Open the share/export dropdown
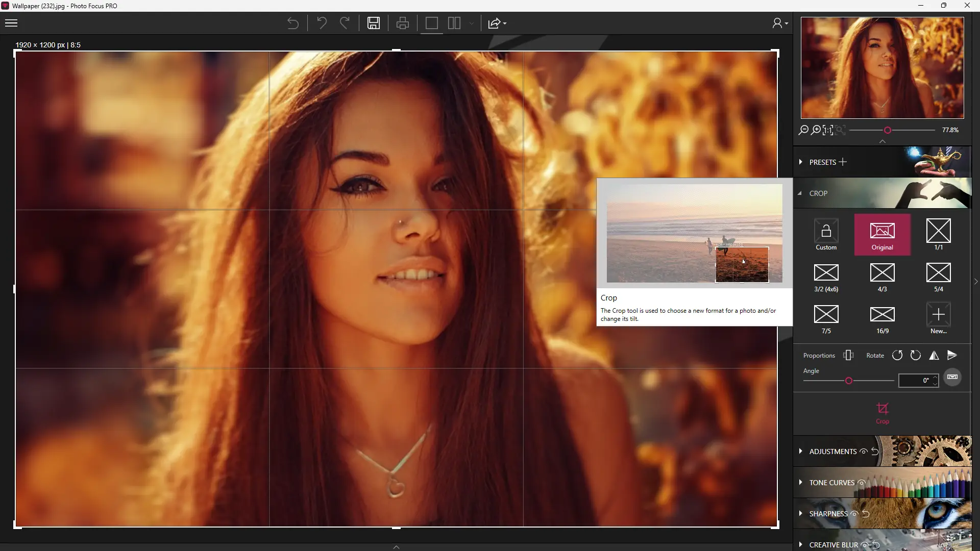The height and width of the screenshot is (551, 980). (x=497, y=23)
